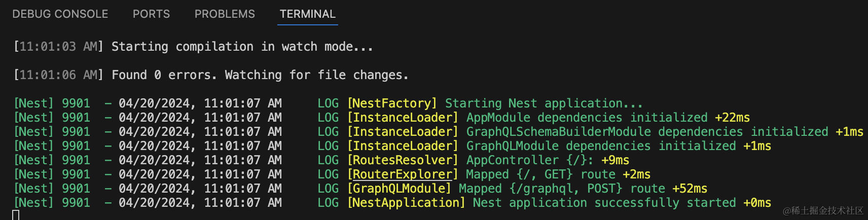Click the [NestApplication] context label
Image resolution: width=868 pixels, height=220 pixels.
click(406, 203)
